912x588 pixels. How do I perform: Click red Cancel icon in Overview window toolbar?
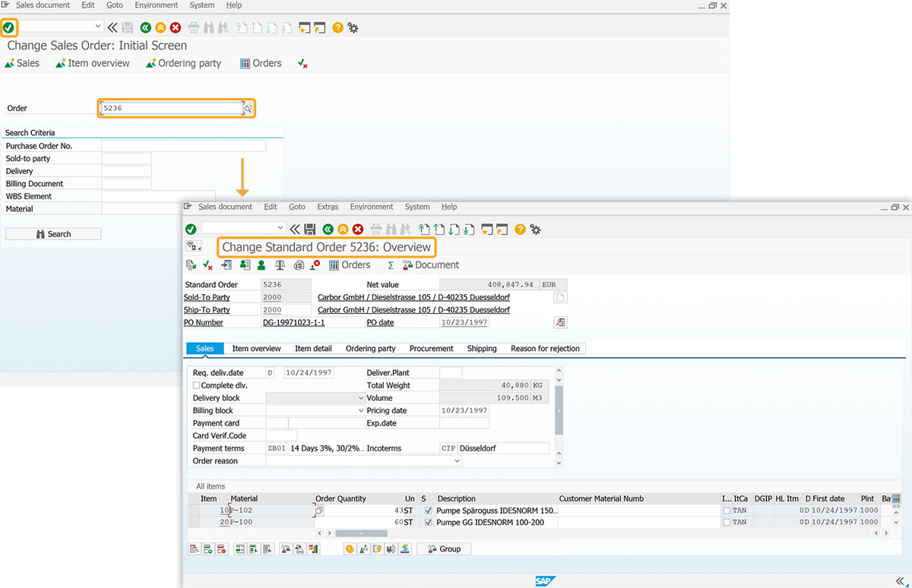pyautogui.click(x=357, y=229)
